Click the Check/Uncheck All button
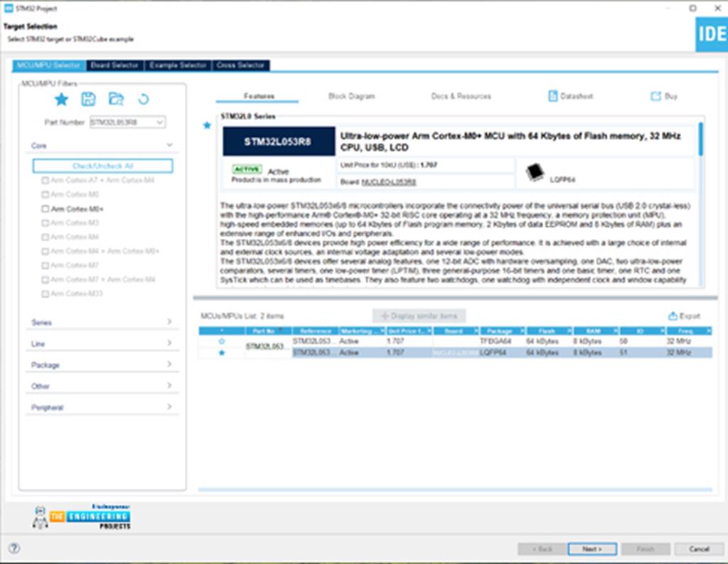Image resolution: width=728 pixels, height=564 pixels. (x=102, y=166)
